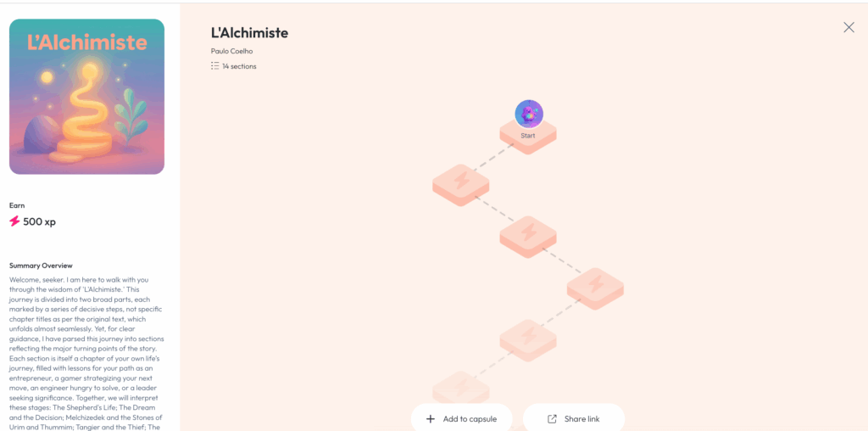
Task: Click the 500 xp reward text
Action: click(x=39, y=221)
